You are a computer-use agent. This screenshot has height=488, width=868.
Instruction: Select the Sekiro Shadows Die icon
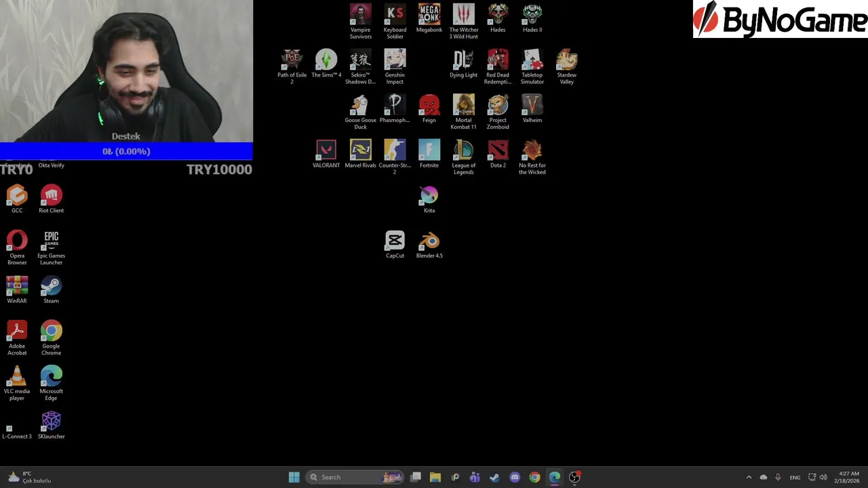click(x=360, y=66)
